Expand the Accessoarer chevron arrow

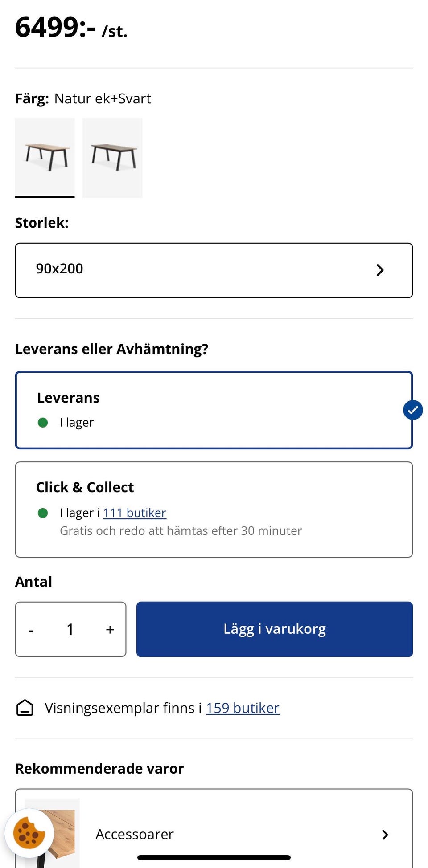[x=385, y=835]
